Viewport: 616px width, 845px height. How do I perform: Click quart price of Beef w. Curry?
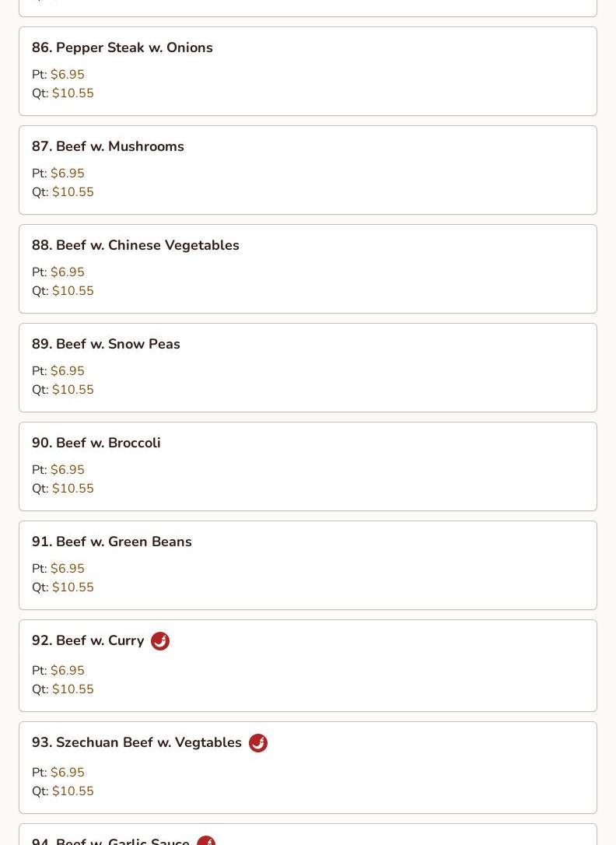73,689
